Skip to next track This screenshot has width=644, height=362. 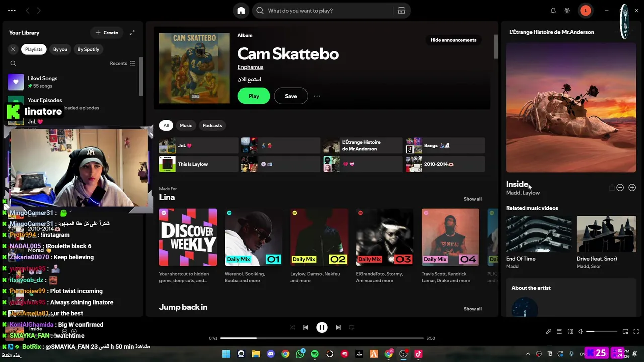(x=338, y=328)
